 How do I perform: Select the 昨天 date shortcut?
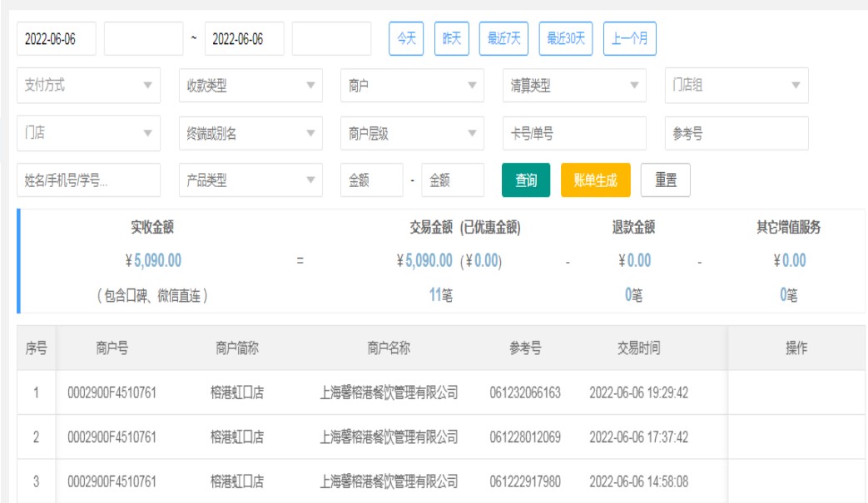452,39
